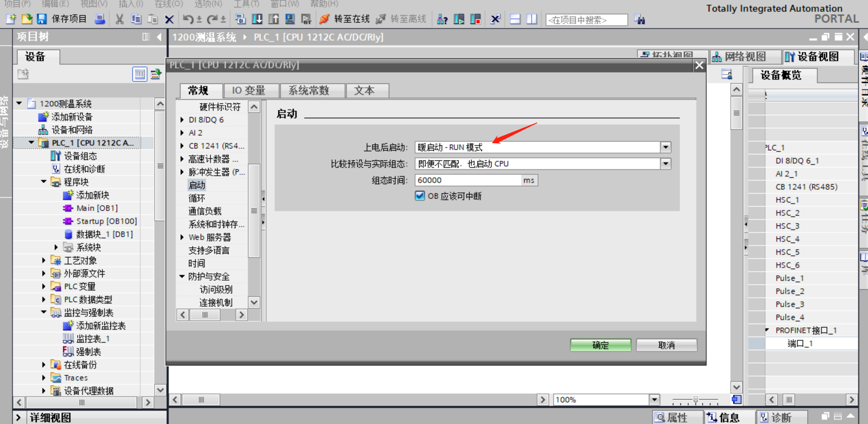Select 监控表_1 in project tree

[93, 339]
